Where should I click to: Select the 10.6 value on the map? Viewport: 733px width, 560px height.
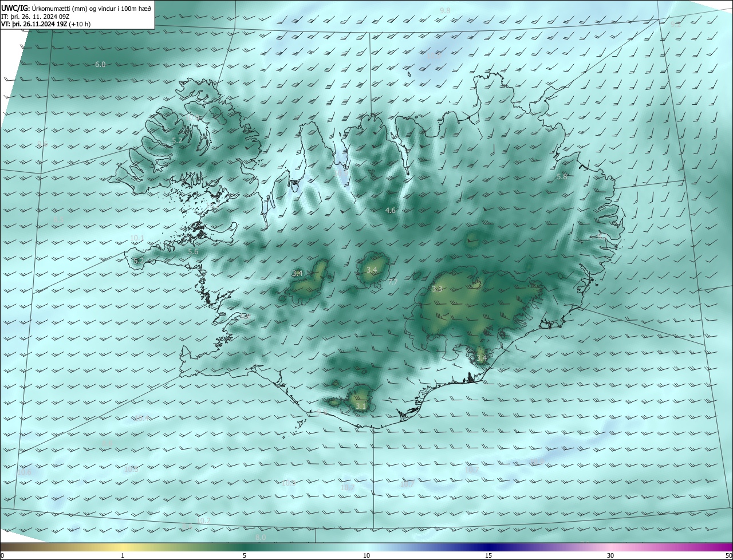click(25, 472)
